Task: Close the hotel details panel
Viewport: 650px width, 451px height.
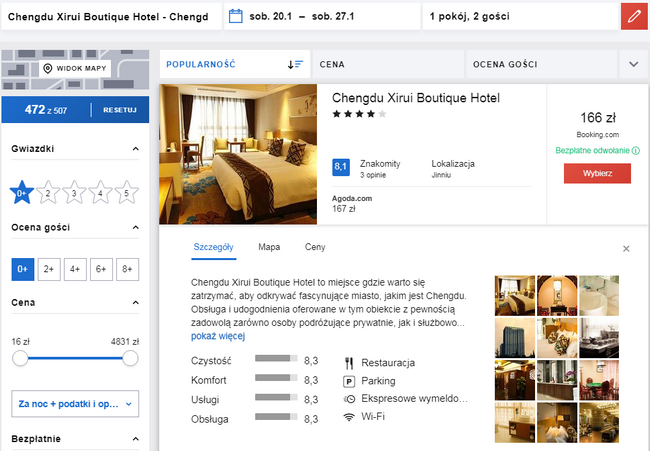Action: [626, 248]
